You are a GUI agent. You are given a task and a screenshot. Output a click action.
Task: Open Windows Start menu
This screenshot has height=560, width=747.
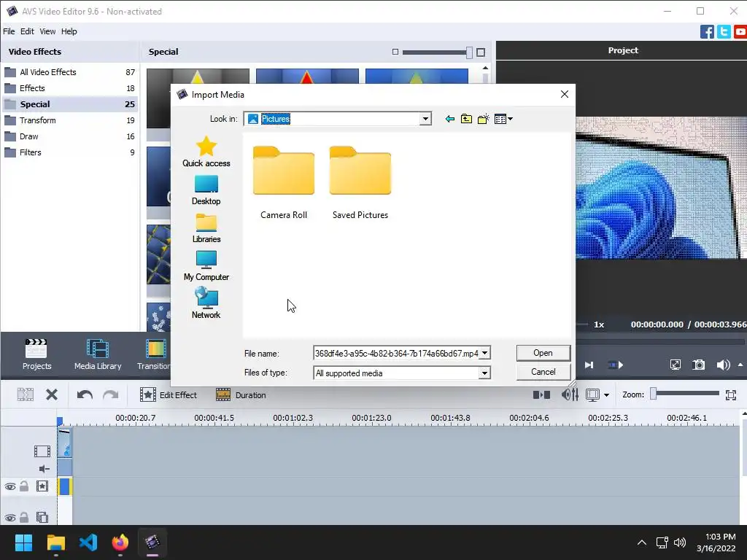click(x=23, y=542)
